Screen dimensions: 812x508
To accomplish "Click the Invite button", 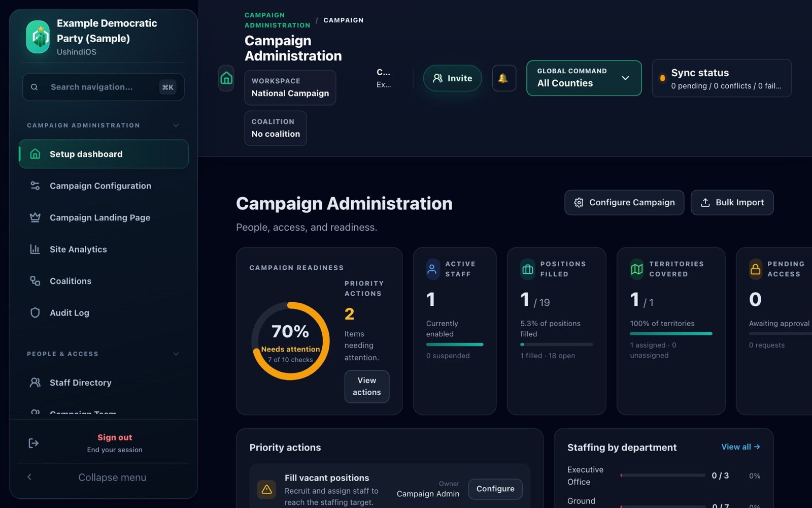I will (x=453, y=78).
